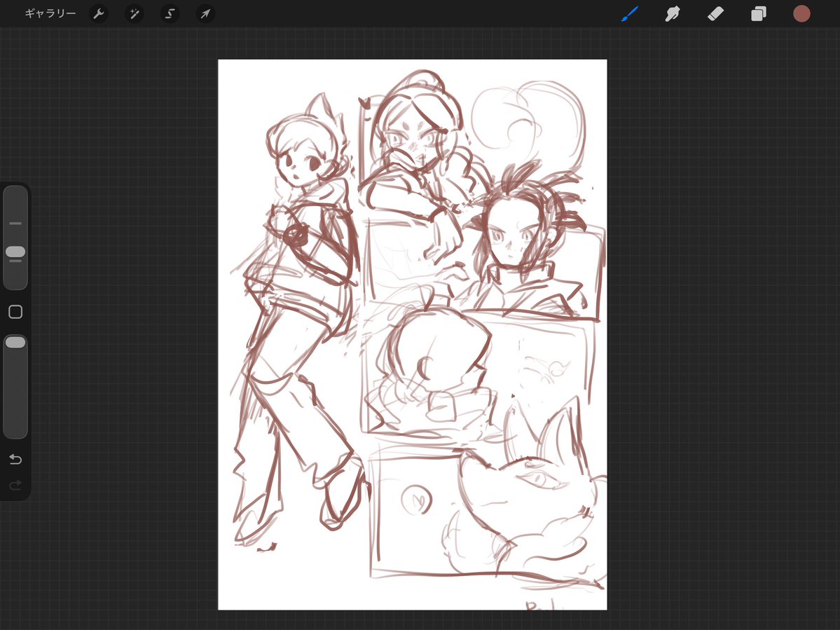Select the Smudge finger tool
The width and height of the screenshot is (840, 630).
673,14
